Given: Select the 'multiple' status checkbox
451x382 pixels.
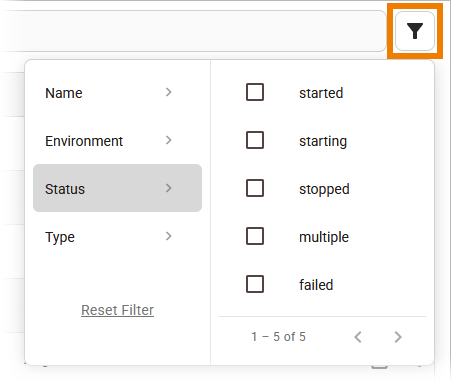Looking at the screenshot, I should point(255,236).
